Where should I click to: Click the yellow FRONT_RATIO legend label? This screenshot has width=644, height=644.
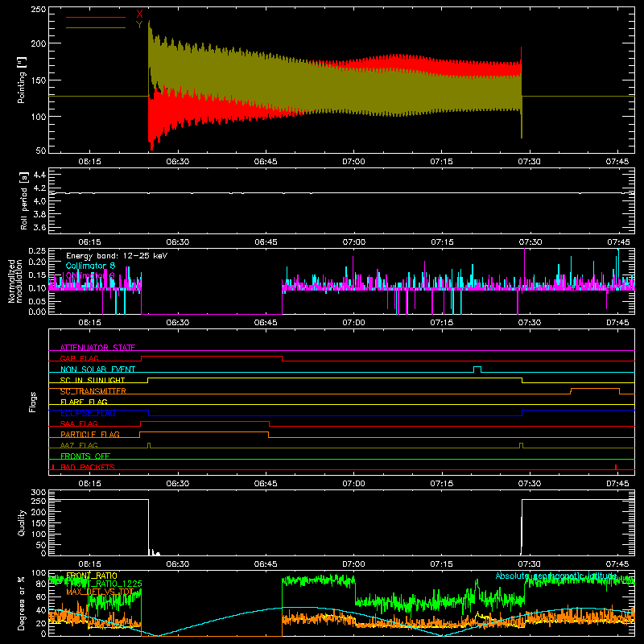coord(92,576)
